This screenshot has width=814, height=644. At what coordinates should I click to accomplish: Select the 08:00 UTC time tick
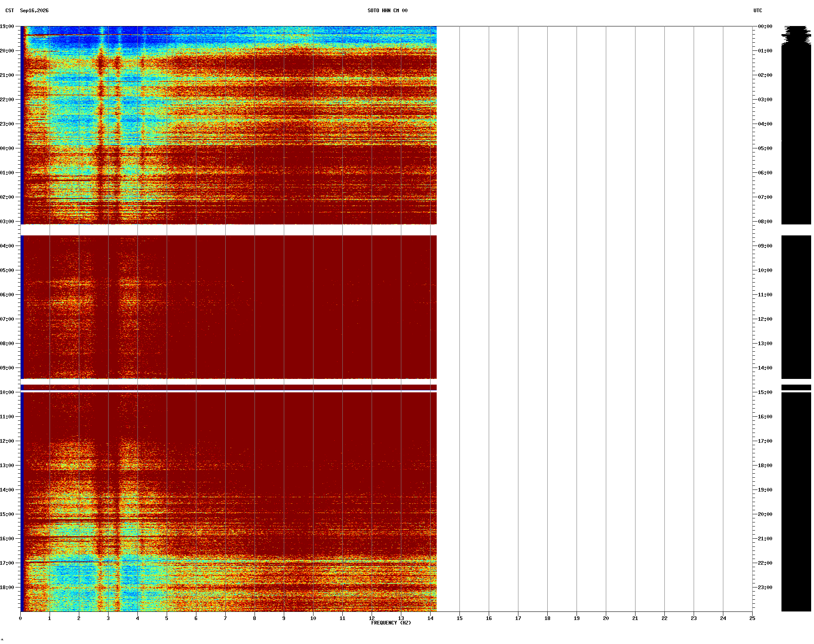[x=765, y=222]
